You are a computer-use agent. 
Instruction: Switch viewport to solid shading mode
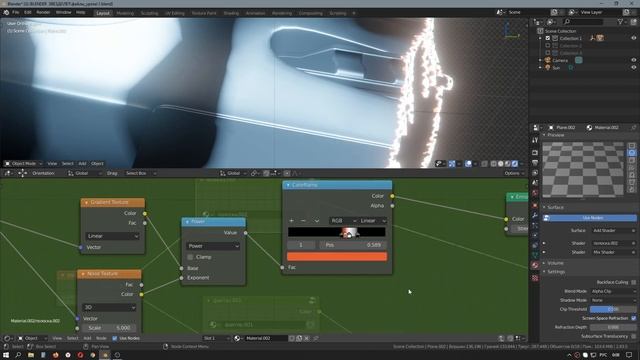(x=501, y=164)
